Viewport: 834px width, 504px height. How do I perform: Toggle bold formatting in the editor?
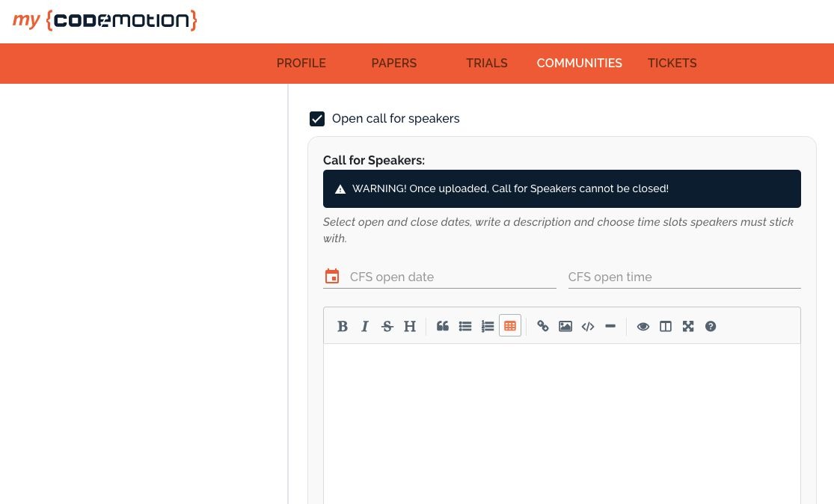343,326
